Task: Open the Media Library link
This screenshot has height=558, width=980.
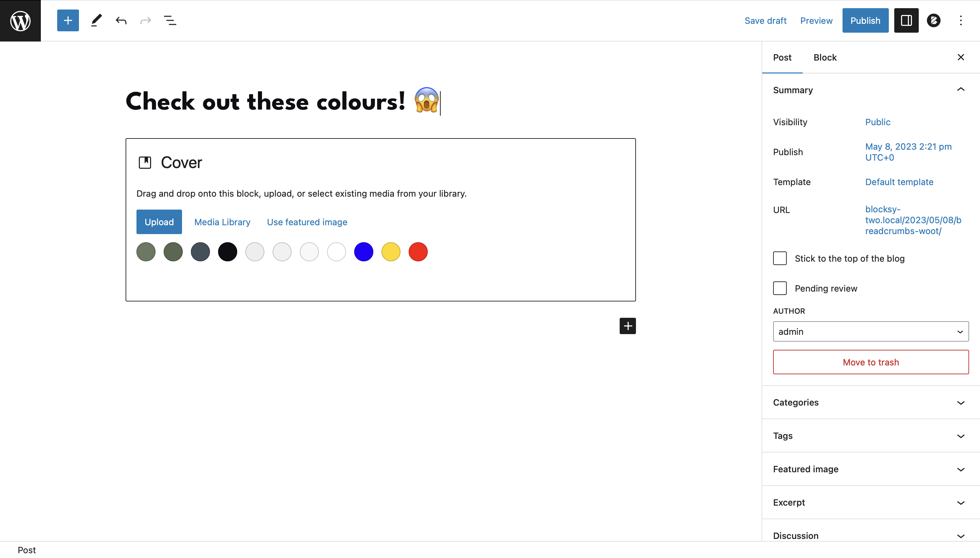Action: (222, 222)
